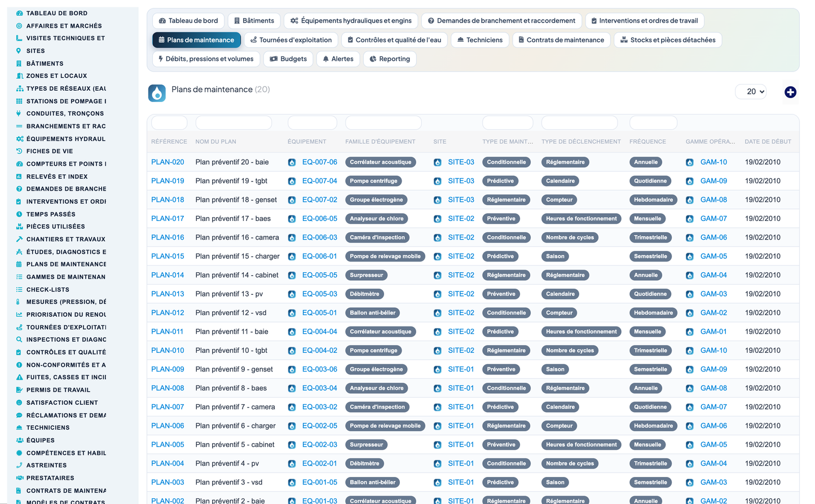The height and width of the screenshot is (504, 815).
Task: Click the Tableau de bord sidebar icon
Action: 19,13
